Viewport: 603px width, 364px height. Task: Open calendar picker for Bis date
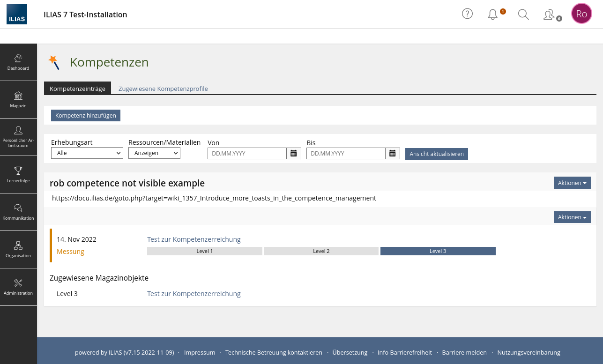point(393,153)
